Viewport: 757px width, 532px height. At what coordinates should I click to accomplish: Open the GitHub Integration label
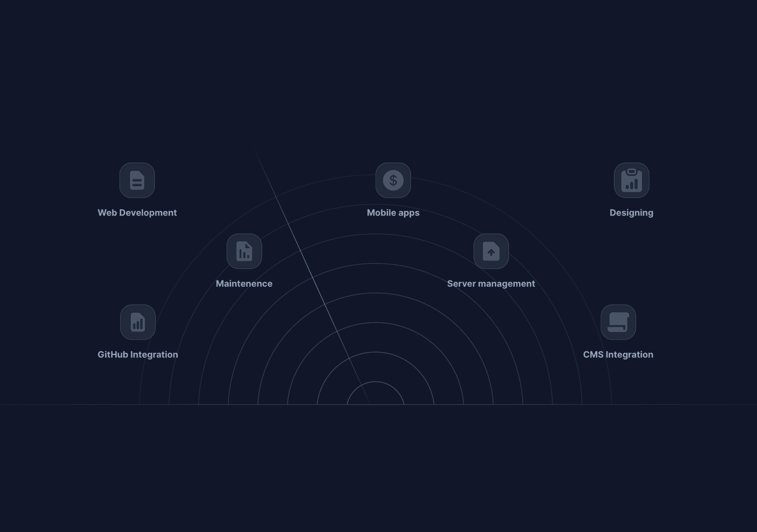(x=138, y=355)
